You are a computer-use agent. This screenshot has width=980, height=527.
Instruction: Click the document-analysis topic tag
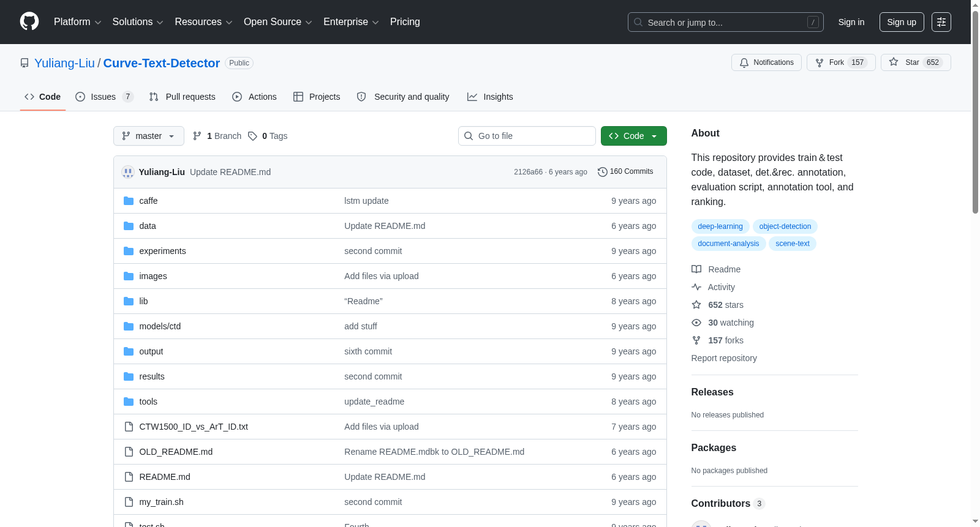728,244
